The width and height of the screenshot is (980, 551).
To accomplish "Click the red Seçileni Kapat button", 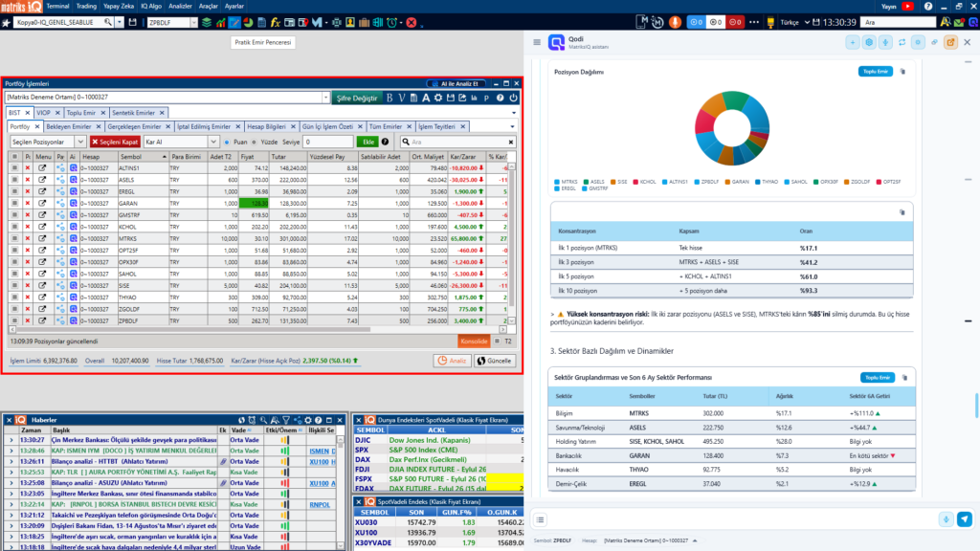I will [x=115, y=142].
